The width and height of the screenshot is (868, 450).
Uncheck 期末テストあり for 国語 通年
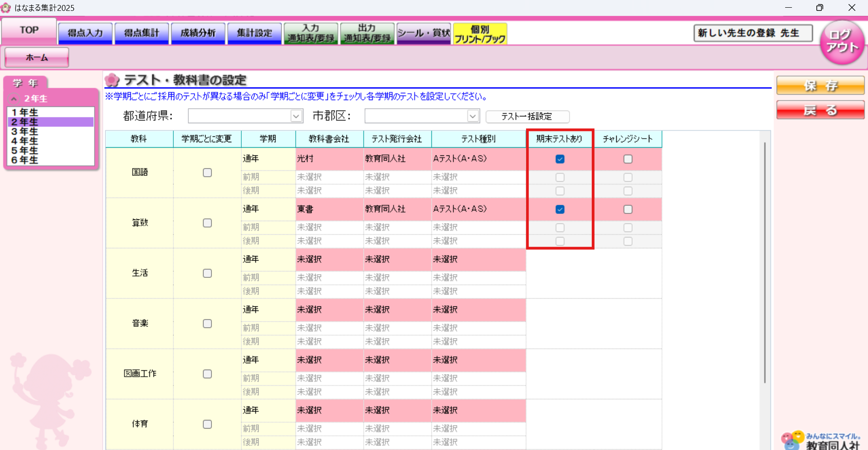tap(560, 159)
